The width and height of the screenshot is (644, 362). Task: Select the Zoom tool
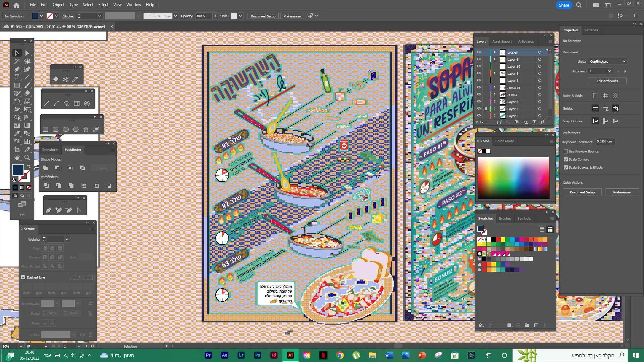27,158
